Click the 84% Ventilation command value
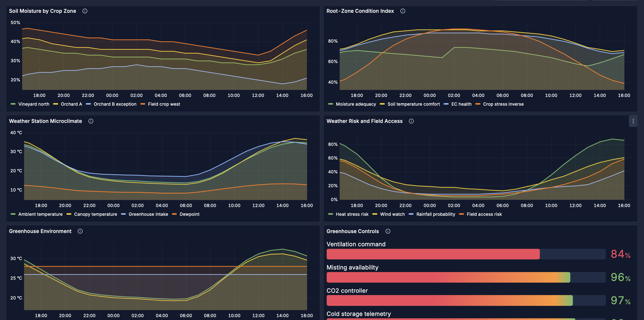Image resolution: width=644 pixels, height=320 pixels. [621, 254]
